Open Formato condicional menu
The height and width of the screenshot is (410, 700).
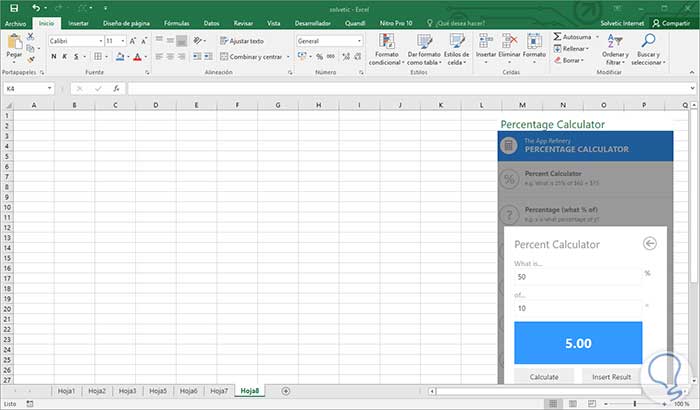pos(387,49)
